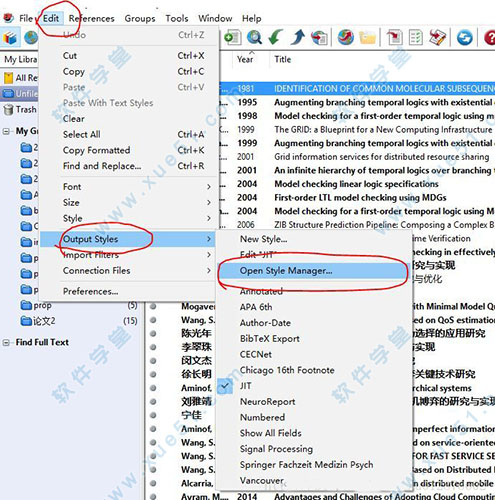Click the Open File folder toolbar icon
The image size is (495, 500).
368,37
